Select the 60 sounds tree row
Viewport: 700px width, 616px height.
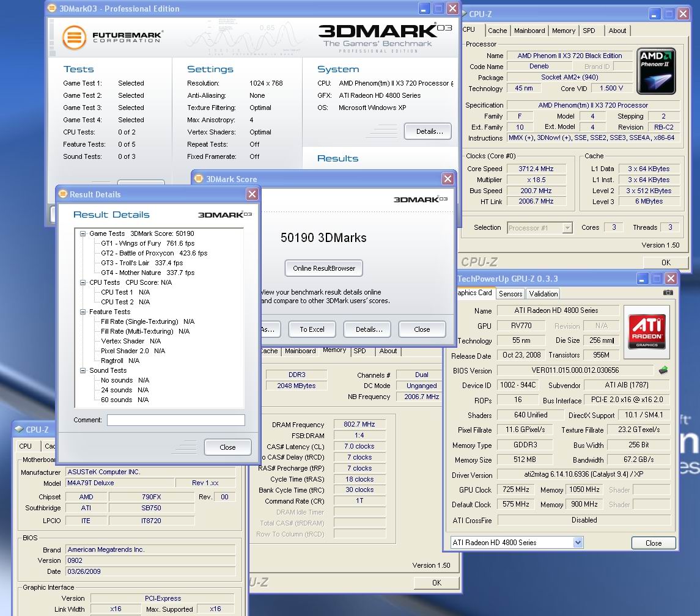pyautogui.click(x=125, y=400)
